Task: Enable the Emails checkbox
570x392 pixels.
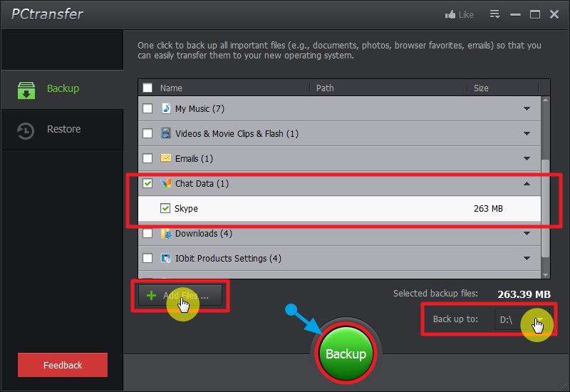Action: (x=147, y=158)
